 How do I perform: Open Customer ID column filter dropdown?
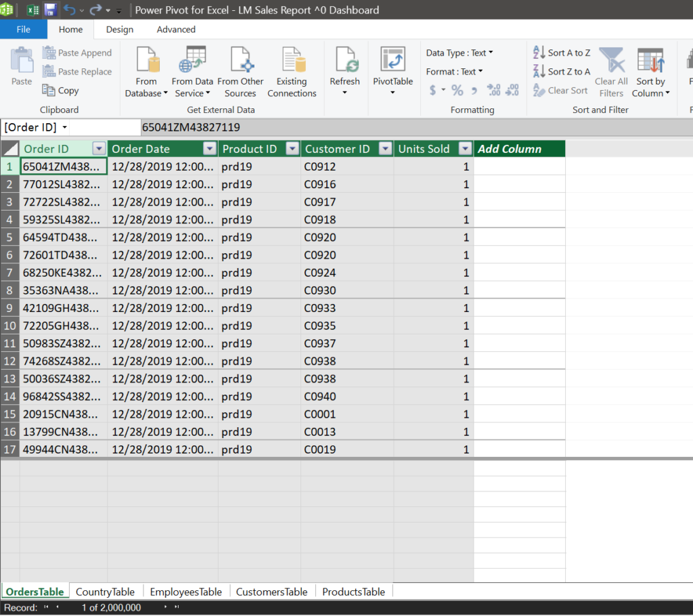tap(385, 149)
